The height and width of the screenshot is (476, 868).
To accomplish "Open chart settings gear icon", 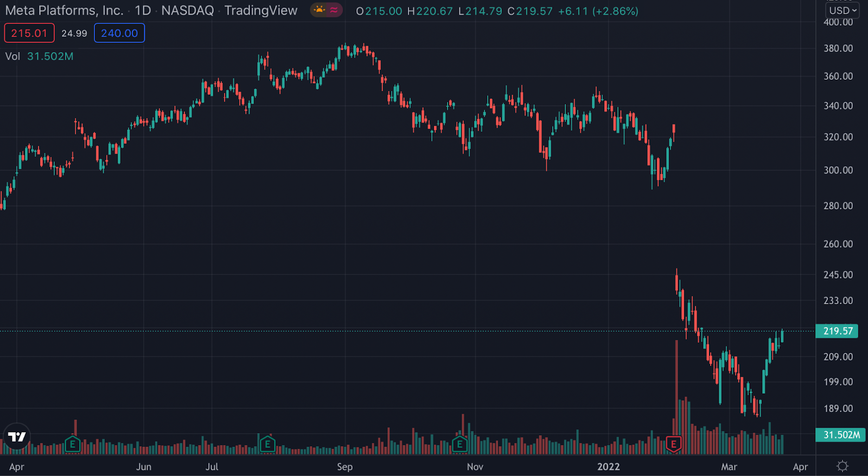I will click(x=842, y=466).
